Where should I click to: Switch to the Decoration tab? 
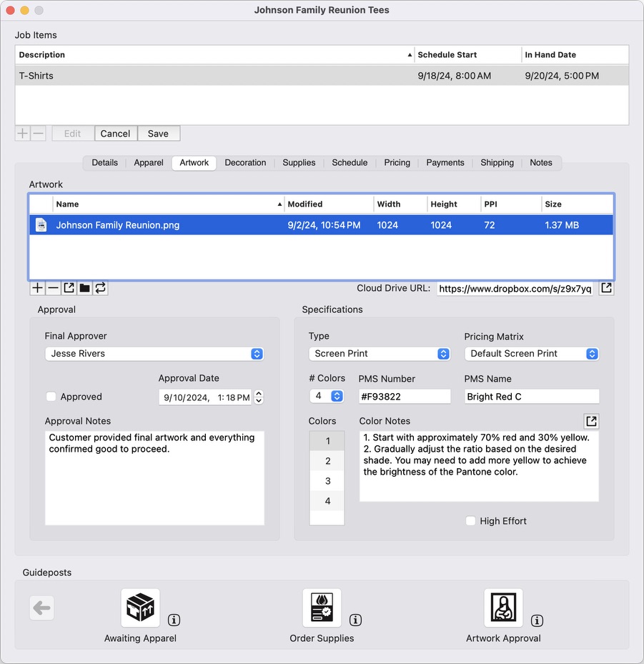coord(245,163)
